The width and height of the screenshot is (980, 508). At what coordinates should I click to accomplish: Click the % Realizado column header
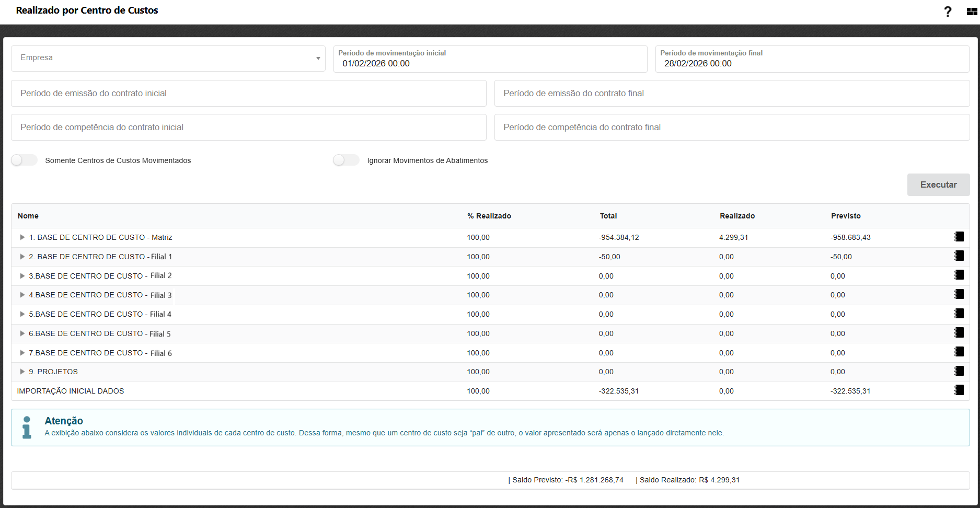[489, 216]
